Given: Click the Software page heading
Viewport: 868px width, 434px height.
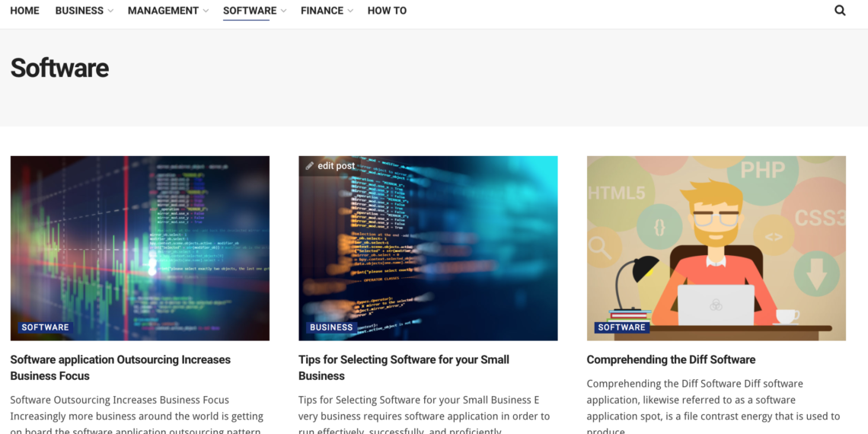Looking at the screenshot, I should (59, 68).
